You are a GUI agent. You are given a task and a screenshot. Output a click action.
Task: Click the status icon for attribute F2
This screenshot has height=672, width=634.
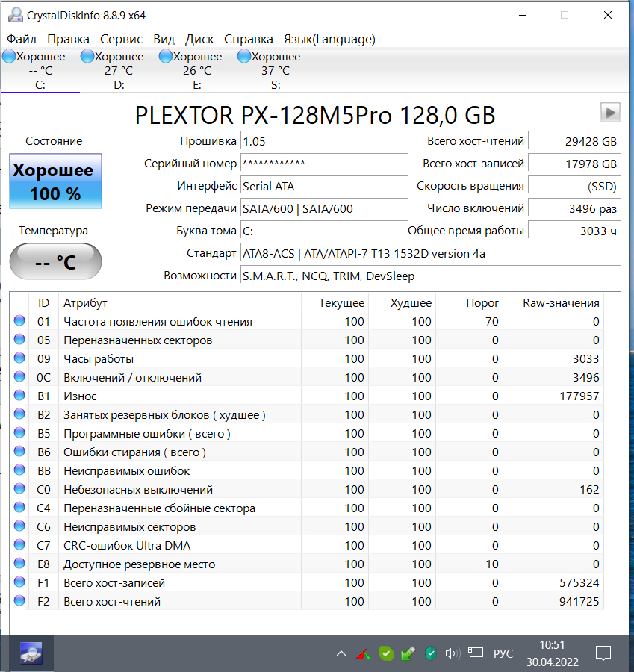point(19,600)
